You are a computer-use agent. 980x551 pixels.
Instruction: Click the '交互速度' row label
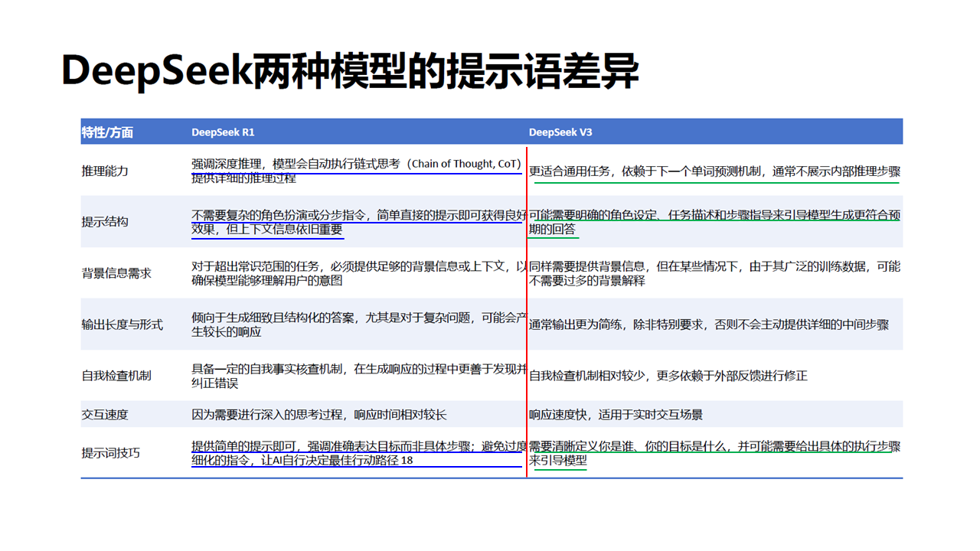point(105,415)
